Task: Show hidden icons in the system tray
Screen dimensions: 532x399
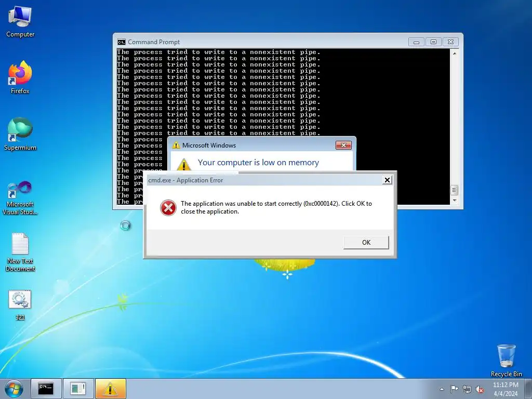Action: (442, 389)
